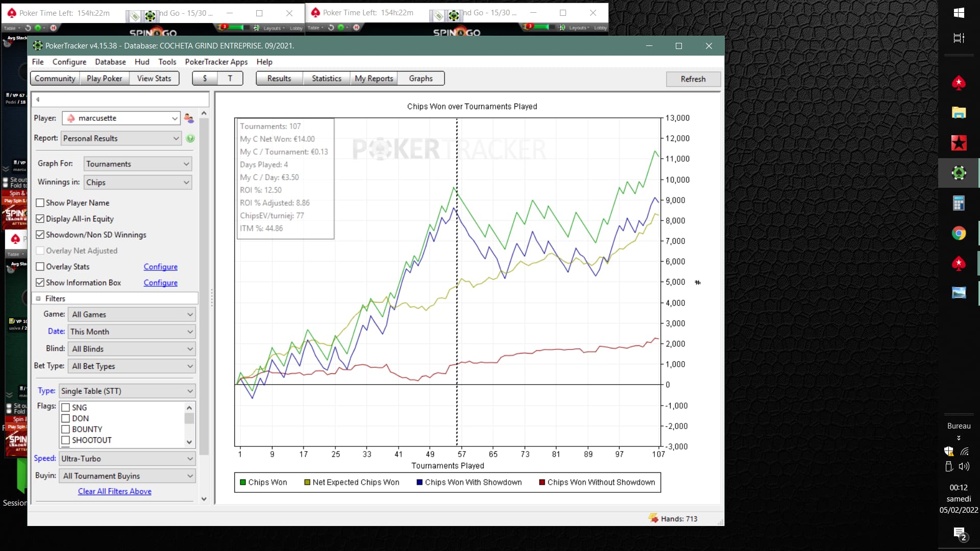Open the red square star app icon
Image resolution: width=980 pixels, height=551 pixels.
(959, 143)
